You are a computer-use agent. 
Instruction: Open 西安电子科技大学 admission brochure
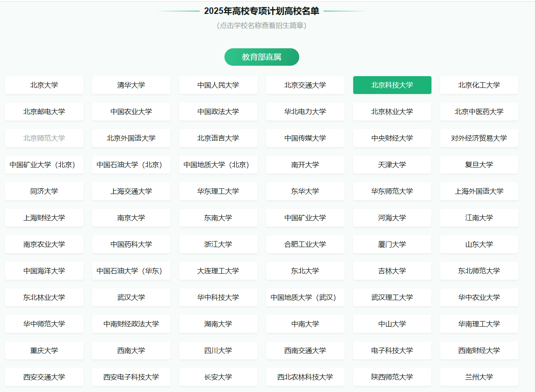point(131,377)
